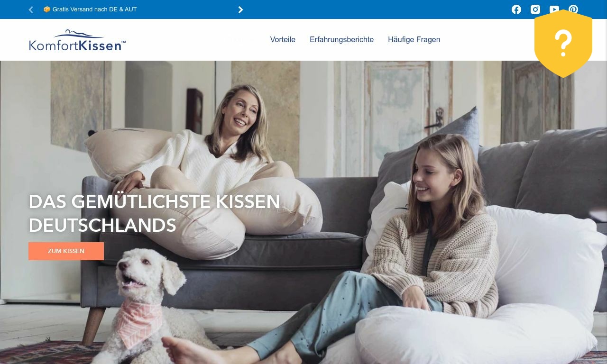Go to Erfahrungsberichte section

coord(341,40)
